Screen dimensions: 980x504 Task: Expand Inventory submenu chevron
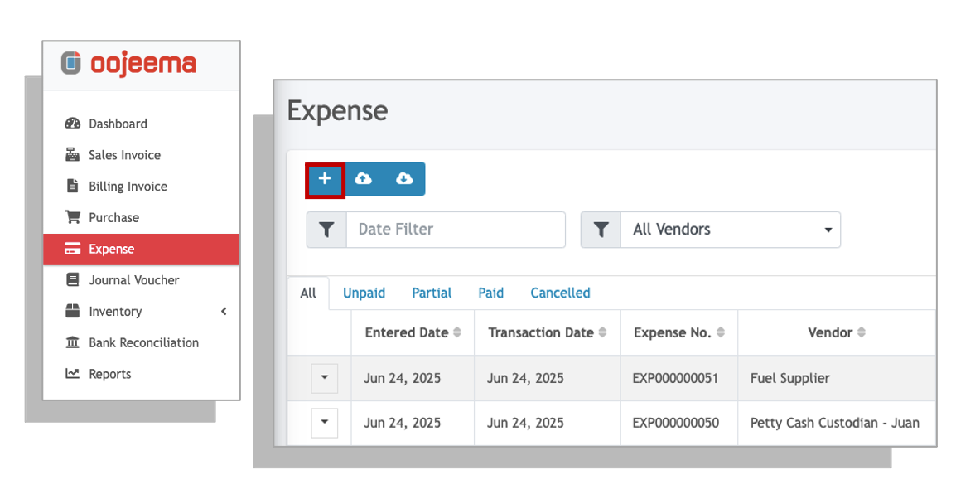[224, 312]
